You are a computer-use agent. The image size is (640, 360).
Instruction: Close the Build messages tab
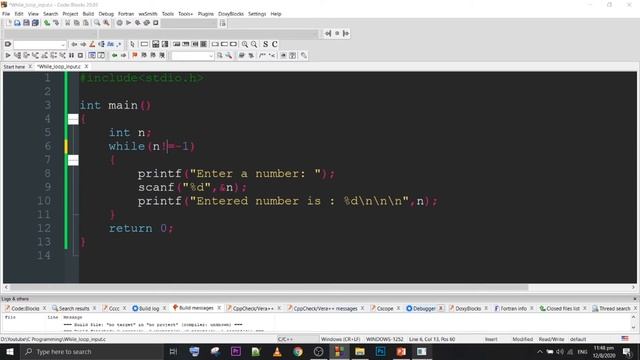click(219, 308)
